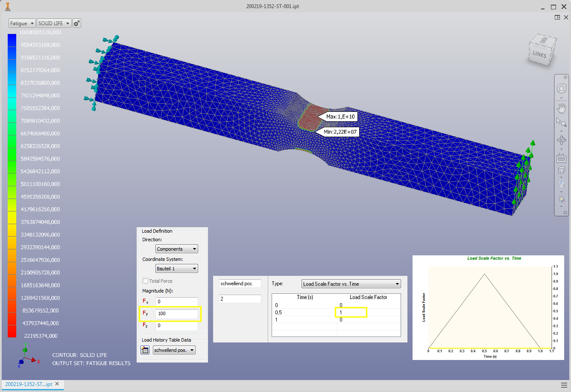Image resolution: width=571 pixels, height=392 pixels.
Task: Open the Fatigue result type dropdown
Action: pos(22,23)
